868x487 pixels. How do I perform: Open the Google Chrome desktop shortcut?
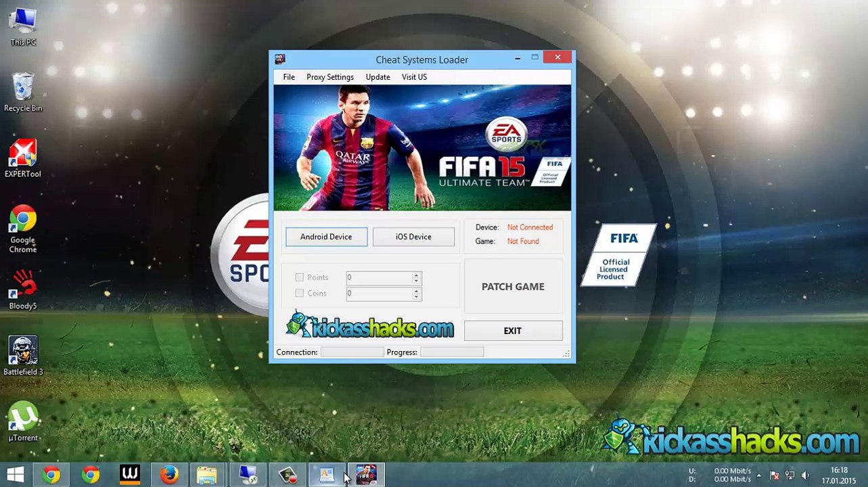pos(22,229)
